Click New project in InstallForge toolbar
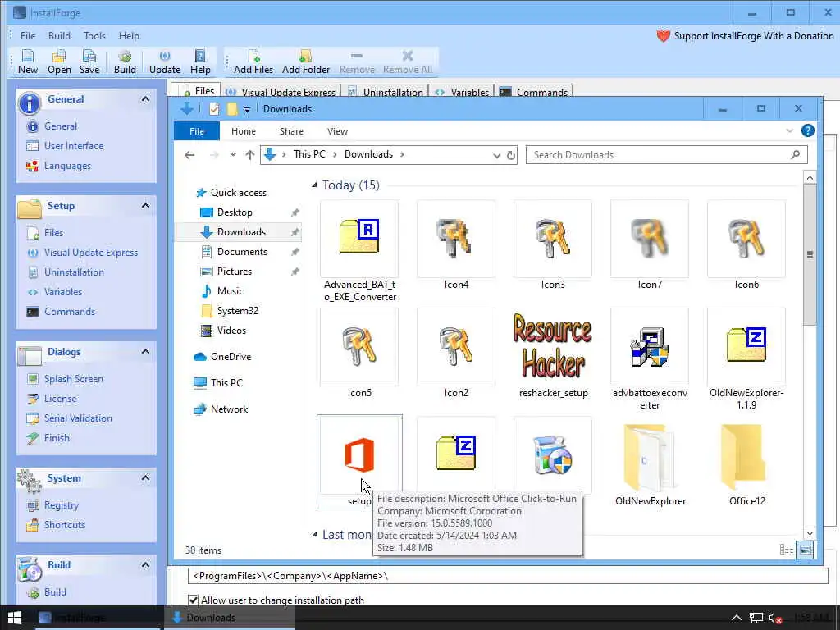 pos(28,62)
